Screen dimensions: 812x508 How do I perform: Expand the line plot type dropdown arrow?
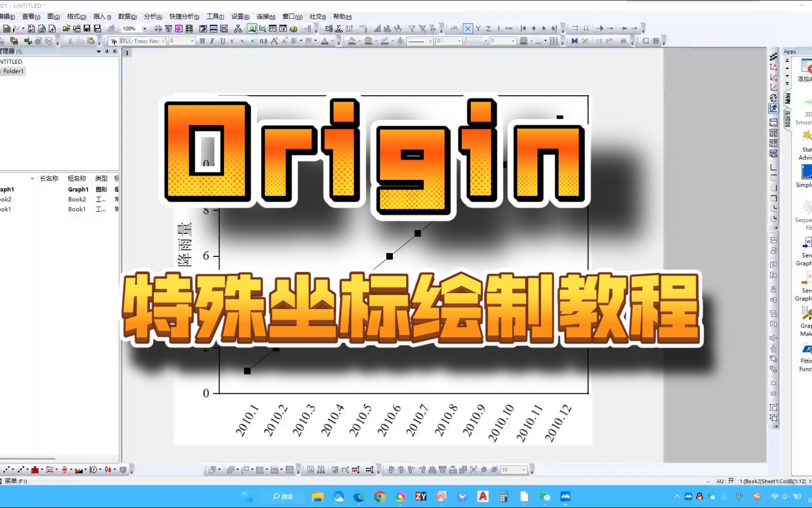(x=27, y=469)
